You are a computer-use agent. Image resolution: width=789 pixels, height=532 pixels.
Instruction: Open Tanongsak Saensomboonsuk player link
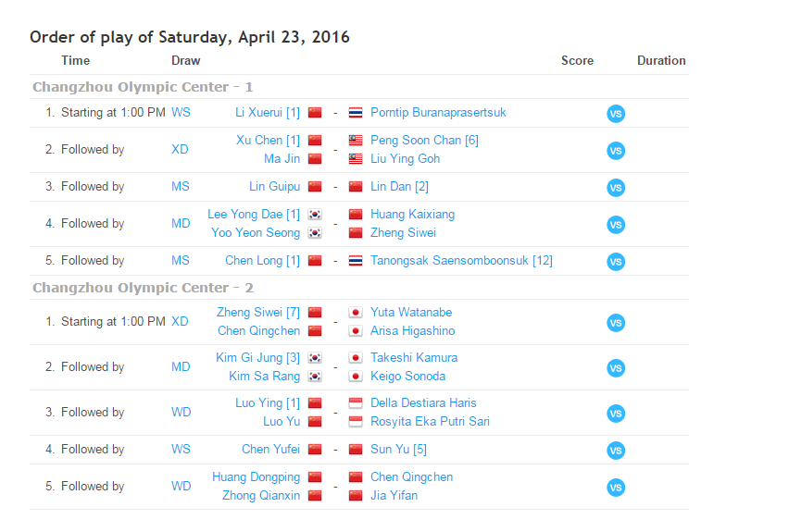point(461,261)
